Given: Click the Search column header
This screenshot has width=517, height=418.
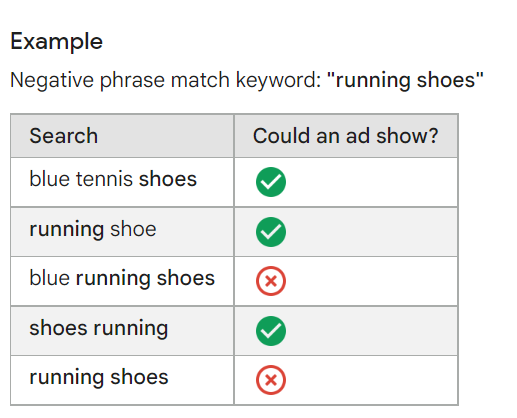Looking at the screenshot, I should tap(64, 136).
